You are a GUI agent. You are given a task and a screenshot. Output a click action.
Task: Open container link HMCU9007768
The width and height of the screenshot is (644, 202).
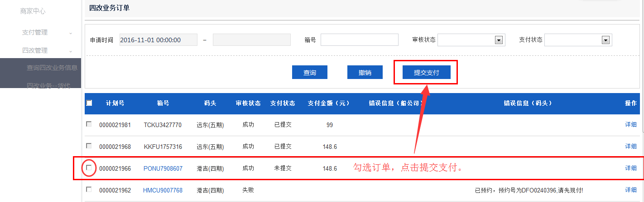[163, 190]
